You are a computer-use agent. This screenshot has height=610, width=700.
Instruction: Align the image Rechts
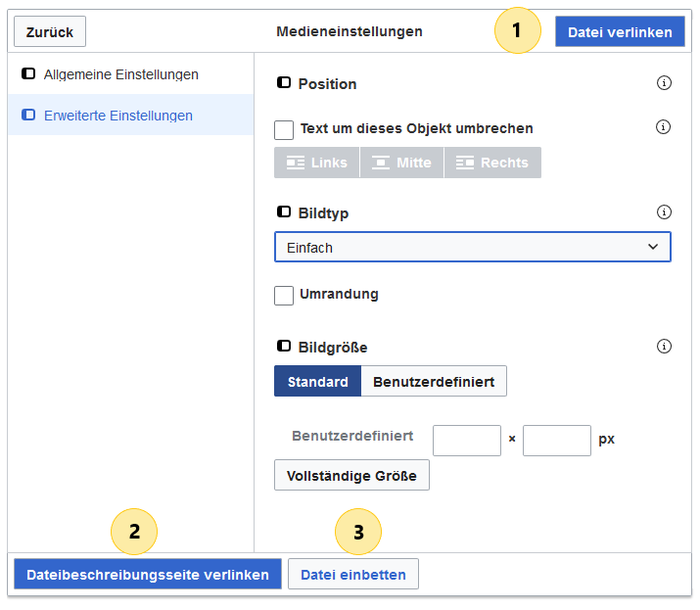click(x=492, y=163)
